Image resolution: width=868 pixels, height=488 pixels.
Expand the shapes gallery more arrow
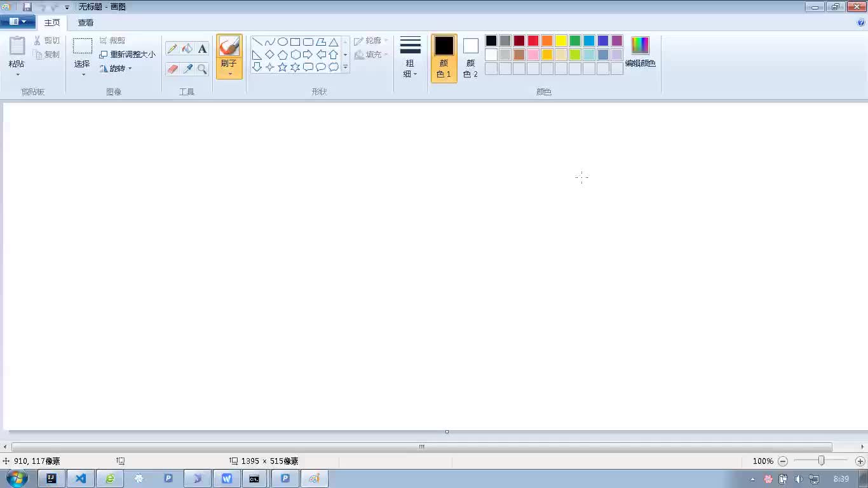click(x=346, y=67)
